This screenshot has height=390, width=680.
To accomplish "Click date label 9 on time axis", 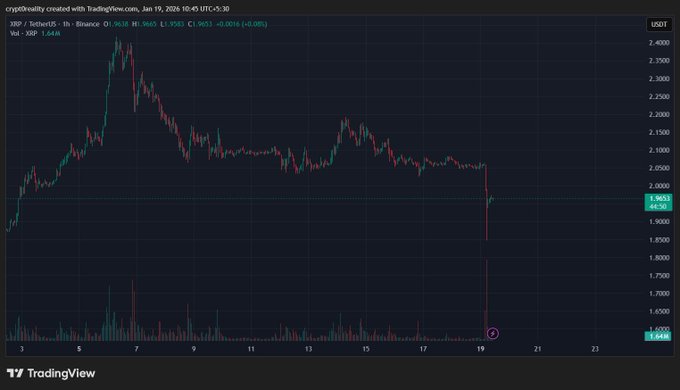I will [x=193, y=349].
